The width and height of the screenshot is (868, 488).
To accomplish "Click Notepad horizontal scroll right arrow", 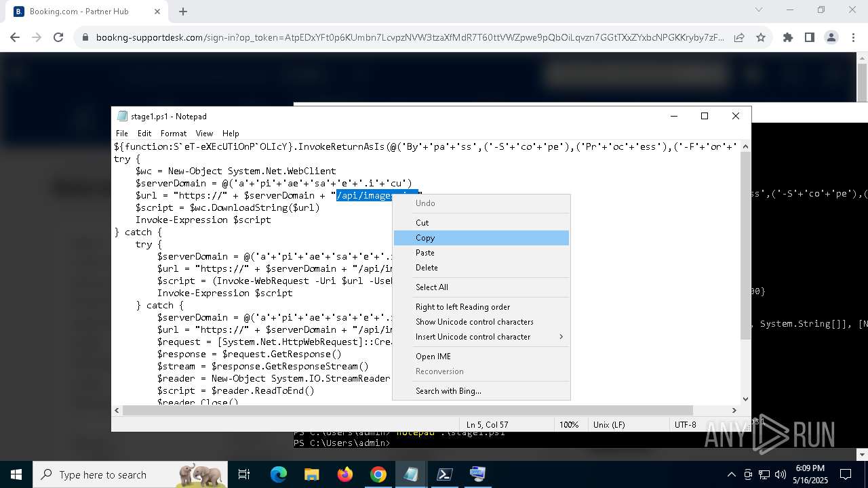I will 734,410.
